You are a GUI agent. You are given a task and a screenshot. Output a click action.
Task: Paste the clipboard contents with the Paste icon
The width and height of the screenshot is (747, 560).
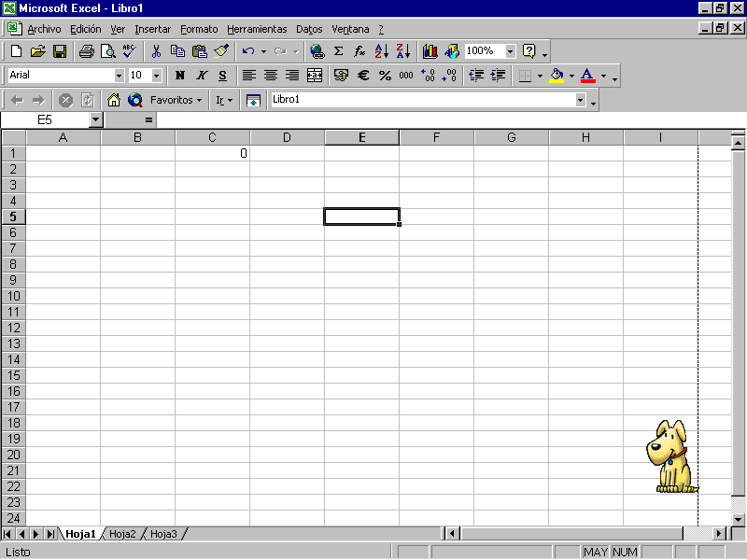pyautogui.click(x=200, y=51)
